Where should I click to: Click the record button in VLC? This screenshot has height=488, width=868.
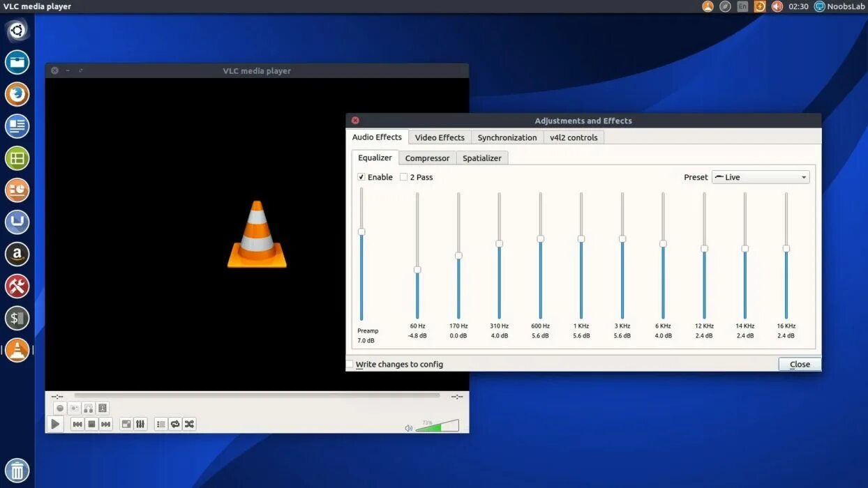pos(60,408)
